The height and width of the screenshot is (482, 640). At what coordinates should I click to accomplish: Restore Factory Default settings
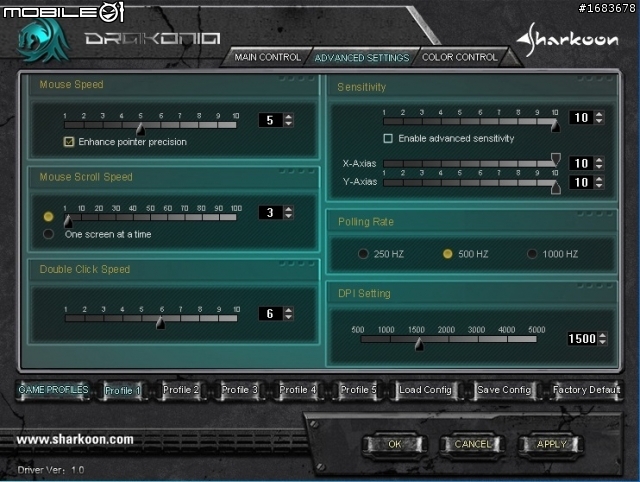click(x=586, y=390)
